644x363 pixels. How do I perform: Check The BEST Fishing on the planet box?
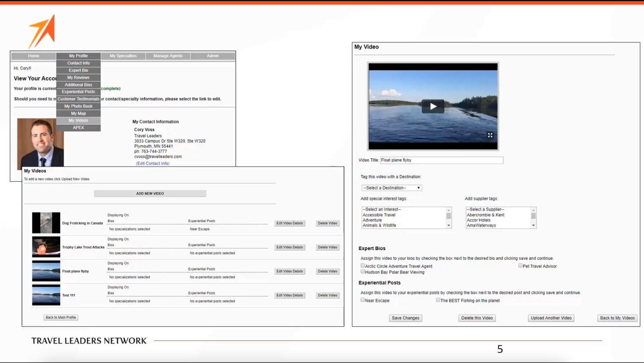(x=438, y=300)
